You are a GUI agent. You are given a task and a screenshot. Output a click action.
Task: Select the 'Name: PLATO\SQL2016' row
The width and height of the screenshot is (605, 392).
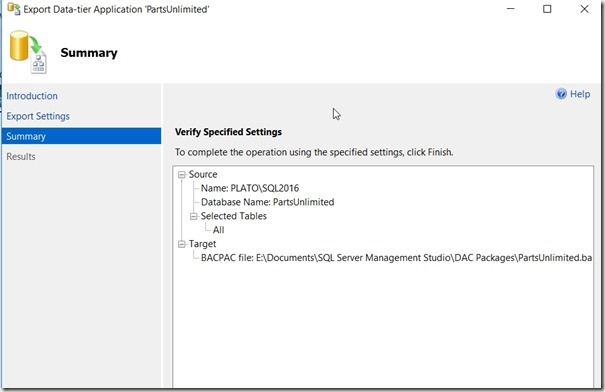tap(250, 188)
